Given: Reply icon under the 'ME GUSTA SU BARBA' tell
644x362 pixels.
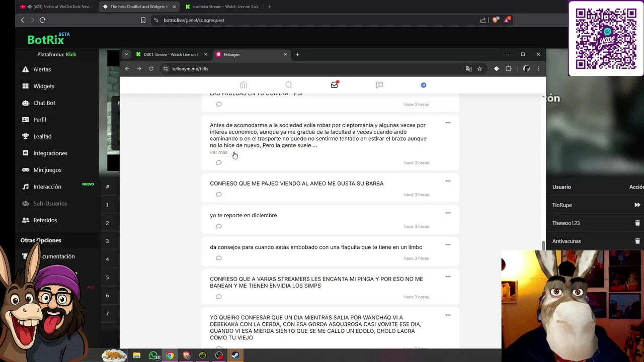Looking at the screenshot, I should tap(219, 195).
